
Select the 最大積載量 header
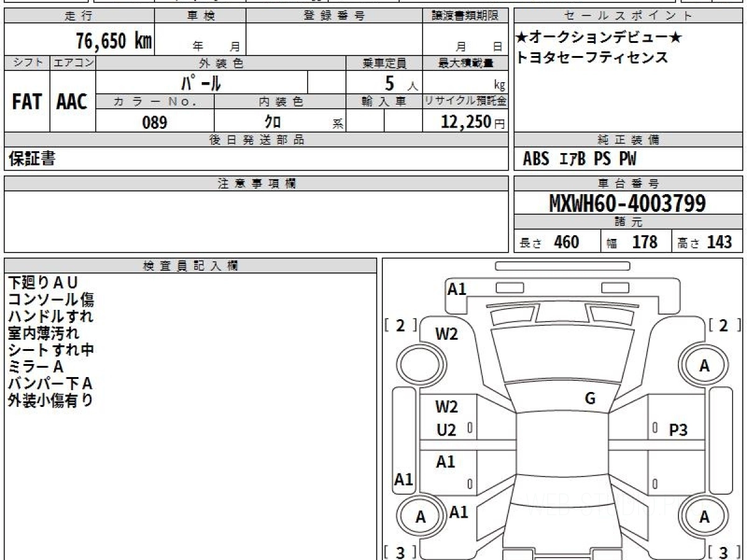(x=465, y=63)
